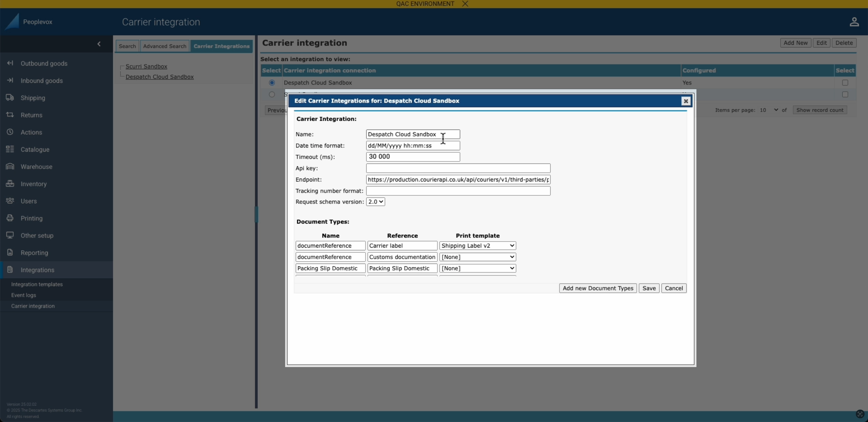Screen dimensions: 868x422
Task: Click into the Name input field
Action: [x=413, y=134]
